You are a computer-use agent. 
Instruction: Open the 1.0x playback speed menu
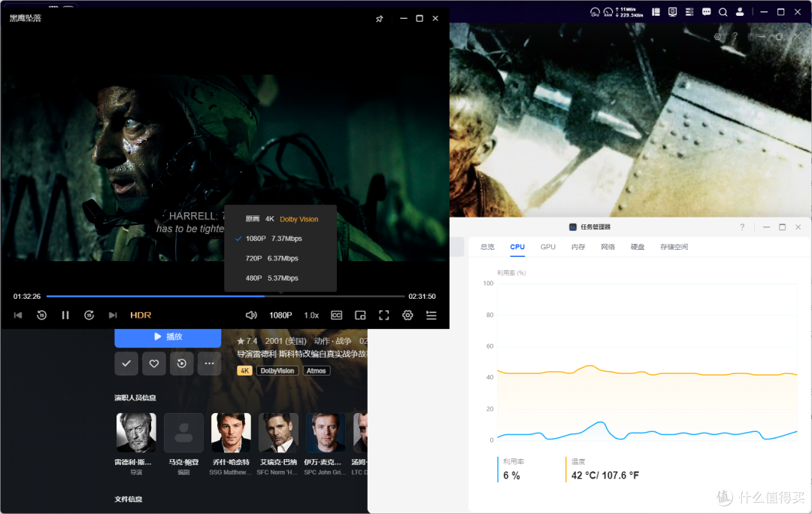[311, 315]
